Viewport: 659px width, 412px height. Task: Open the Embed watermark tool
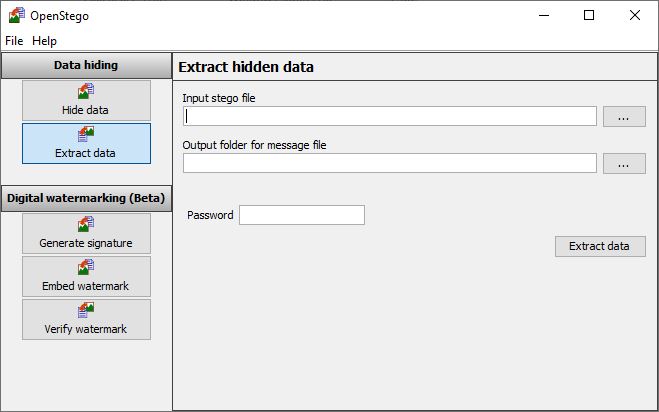pyautogui.click(x=86, y=277)
